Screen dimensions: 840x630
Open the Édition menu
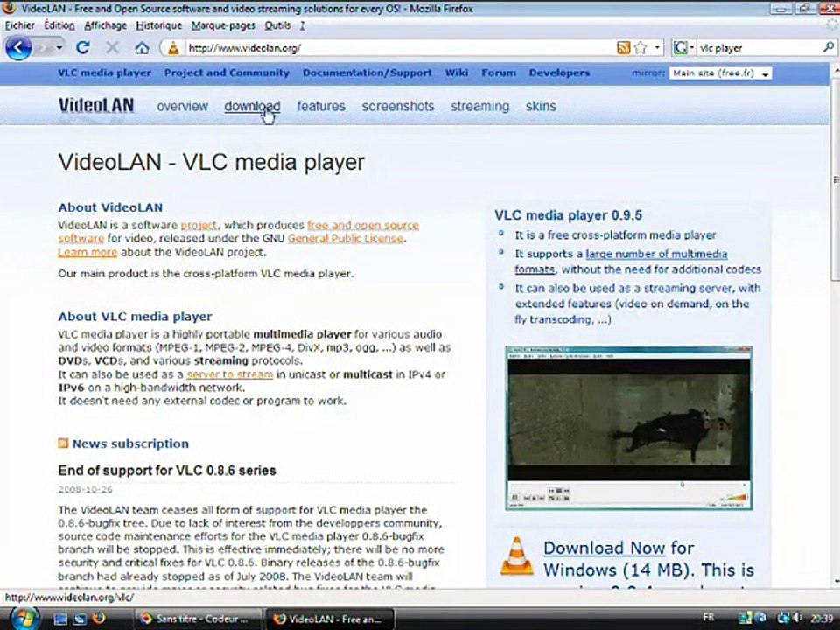(x=59, y=25)
